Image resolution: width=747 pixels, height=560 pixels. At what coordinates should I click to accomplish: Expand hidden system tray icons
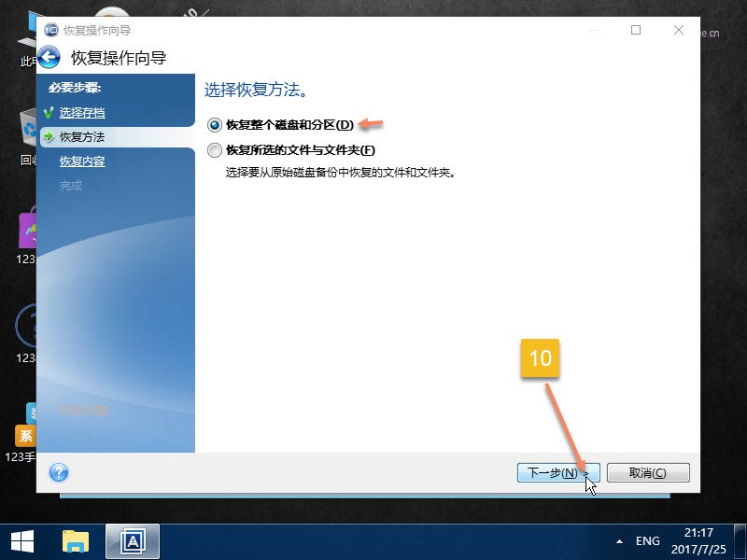(617, 539)
